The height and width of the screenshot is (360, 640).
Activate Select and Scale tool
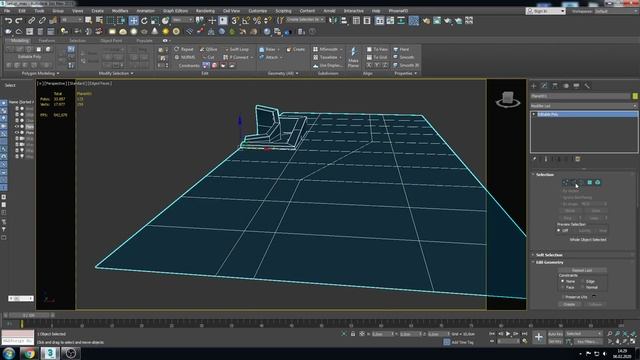click(x=155, y=20)
